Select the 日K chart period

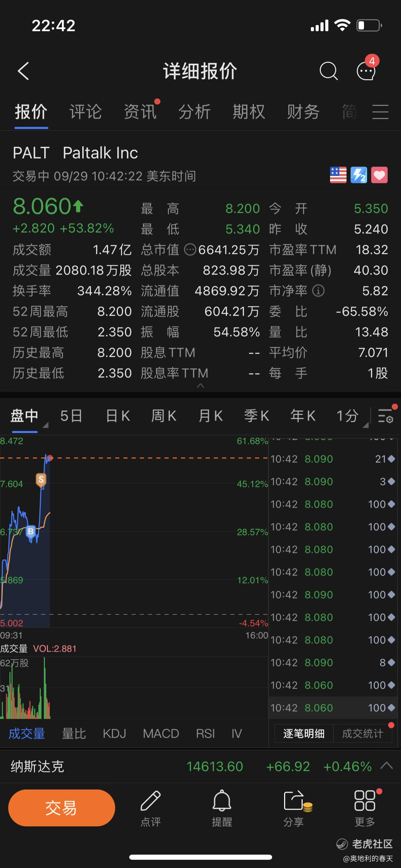point(118,416)
